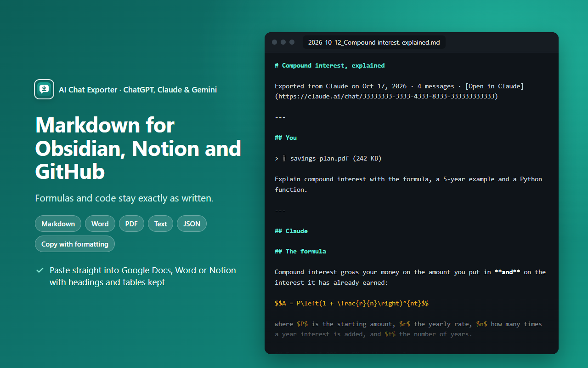This screenshot has height=368, width=588.
Task: Click the LaTeX formula line starting "$$A = P\left"
Action: pos(352,304)
